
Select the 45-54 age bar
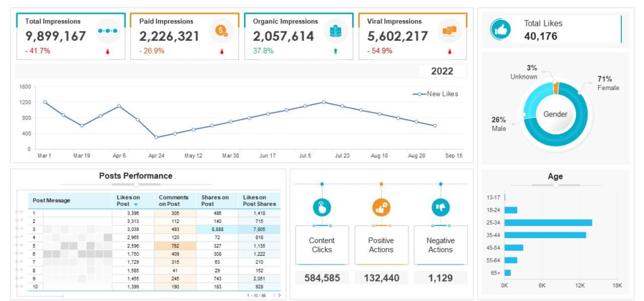point(513,247)
